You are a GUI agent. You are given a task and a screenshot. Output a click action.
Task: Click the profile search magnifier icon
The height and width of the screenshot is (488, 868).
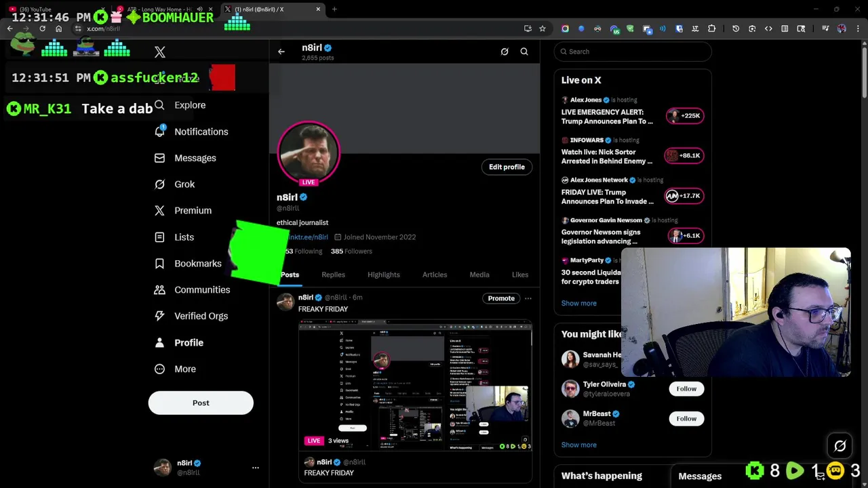point(524,52)
